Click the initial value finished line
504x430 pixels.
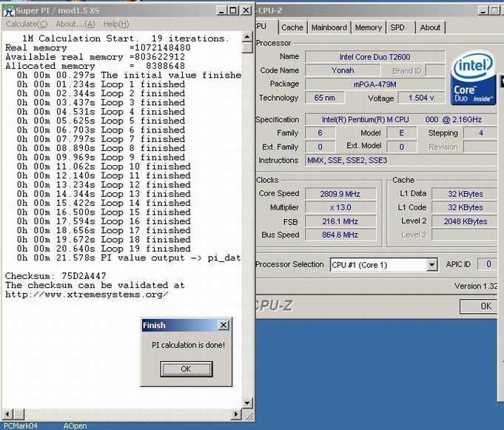pyautogui.click(x=129, y=75)
